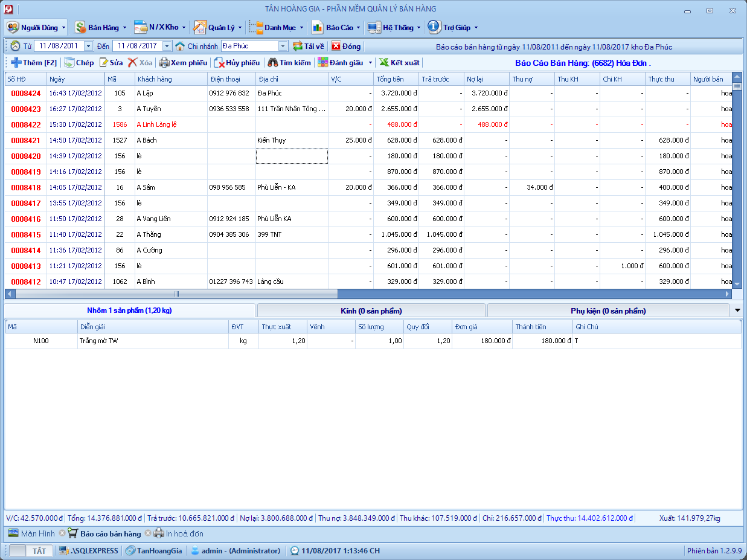Click the Xem phiếu printer icon
This screenshot has width=747, height=560.
click(x=164, y=63)
